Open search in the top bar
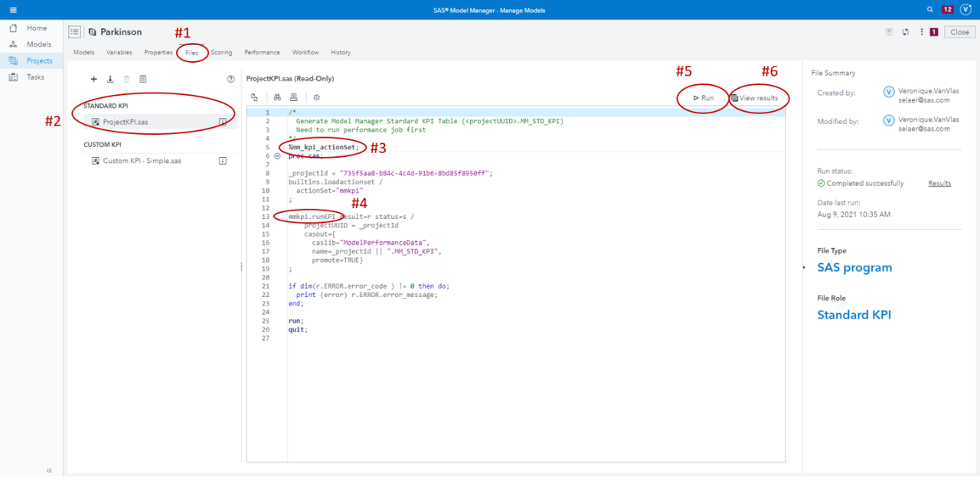This screenshot has width=980, height=477. point(930,10)
